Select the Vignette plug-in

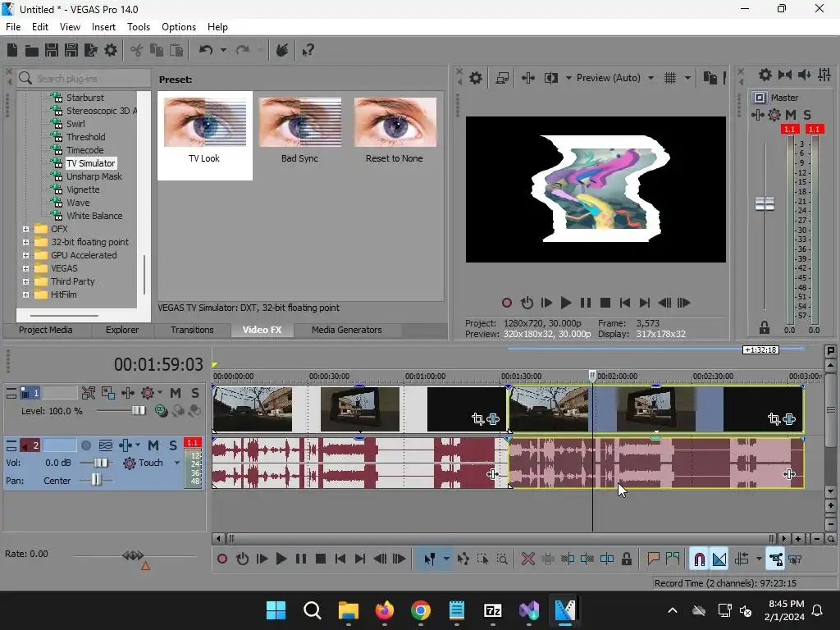[83, 189]
